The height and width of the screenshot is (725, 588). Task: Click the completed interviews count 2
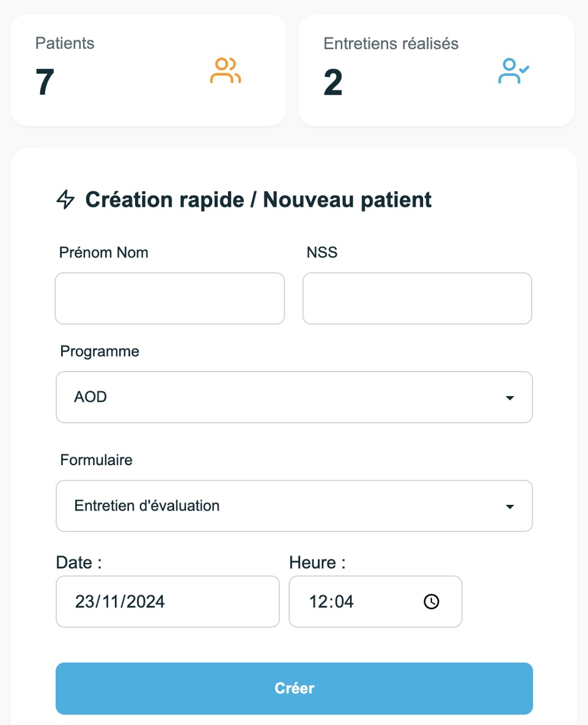(x=333, y=83)
